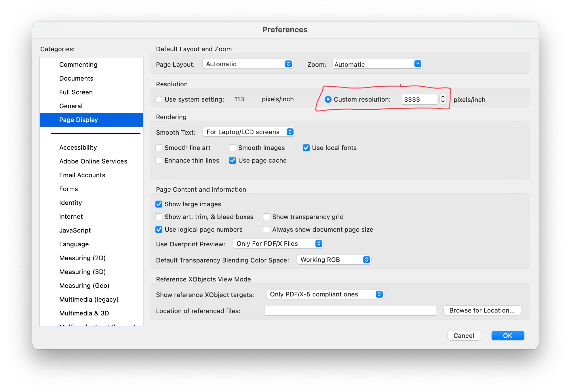Increase custom resolution with stepper up arrow
Screen dimensions: 571x392
[443, 97]
